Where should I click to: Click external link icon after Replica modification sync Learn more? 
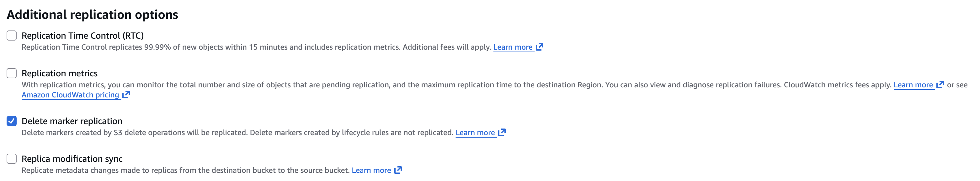(x=398, y=170)
